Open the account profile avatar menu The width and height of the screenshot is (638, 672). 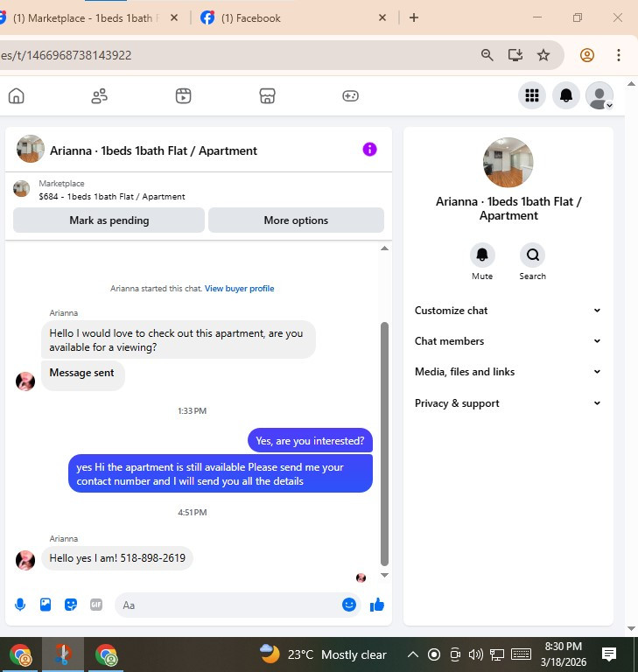[x=599, y=95]
